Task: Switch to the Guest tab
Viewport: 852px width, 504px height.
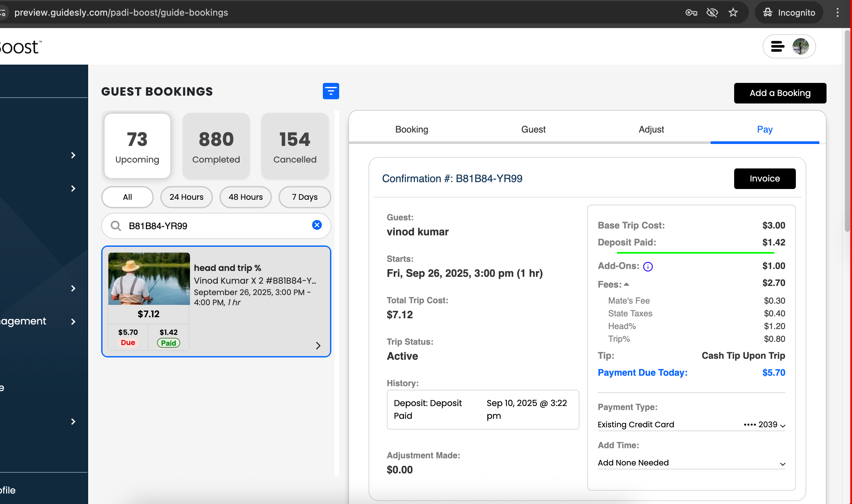Action: coord(533,129)
